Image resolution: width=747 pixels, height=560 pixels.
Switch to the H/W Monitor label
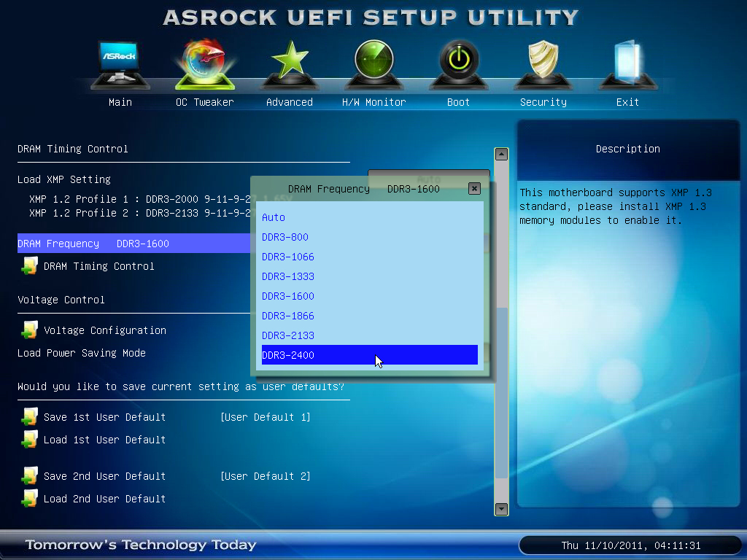pos(374,102)
